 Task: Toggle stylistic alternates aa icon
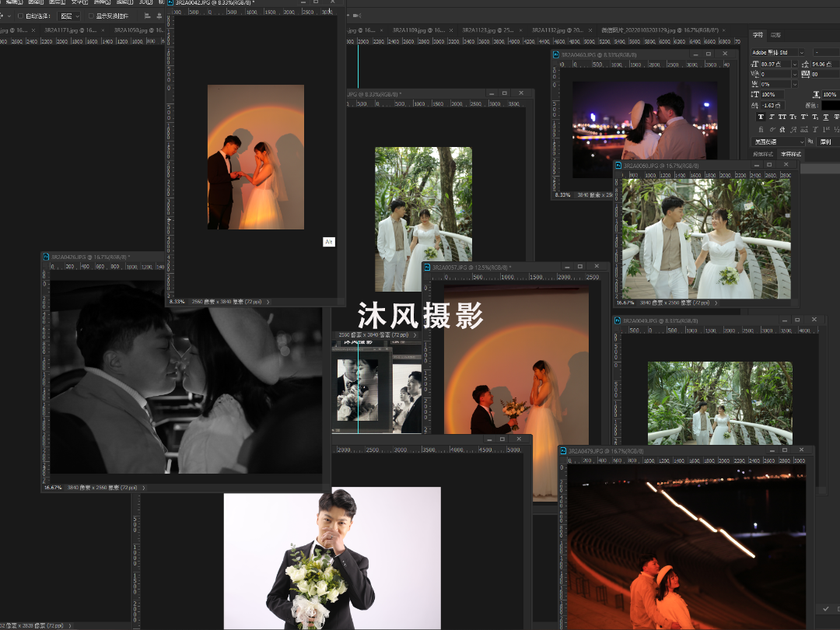[804, 129]
